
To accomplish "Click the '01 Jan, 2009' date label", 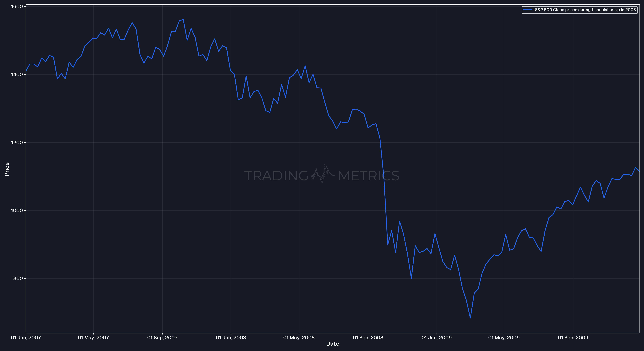I will (x=436, y=338).
